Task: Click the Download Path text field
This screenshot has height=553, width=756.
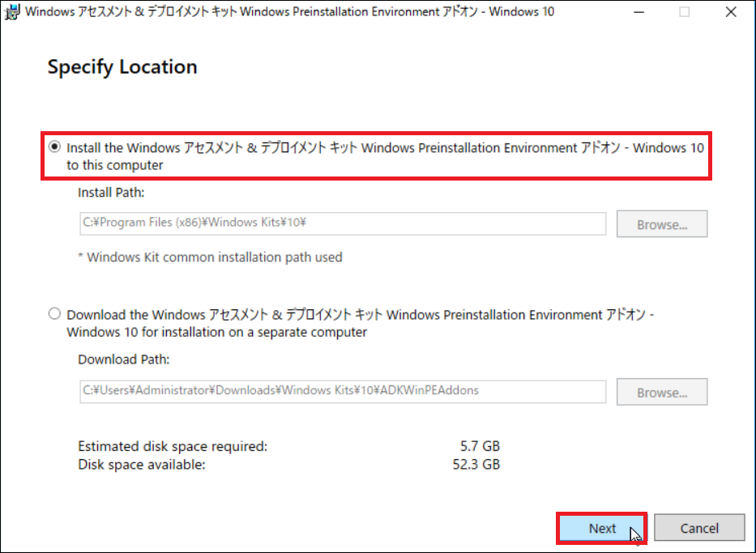Action: 343,391
